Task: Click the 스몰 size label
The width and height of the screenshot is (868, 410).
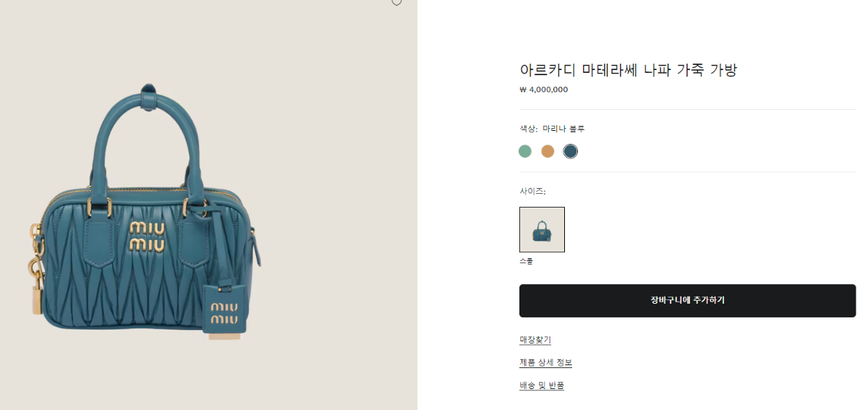Action: pos(526,261)
